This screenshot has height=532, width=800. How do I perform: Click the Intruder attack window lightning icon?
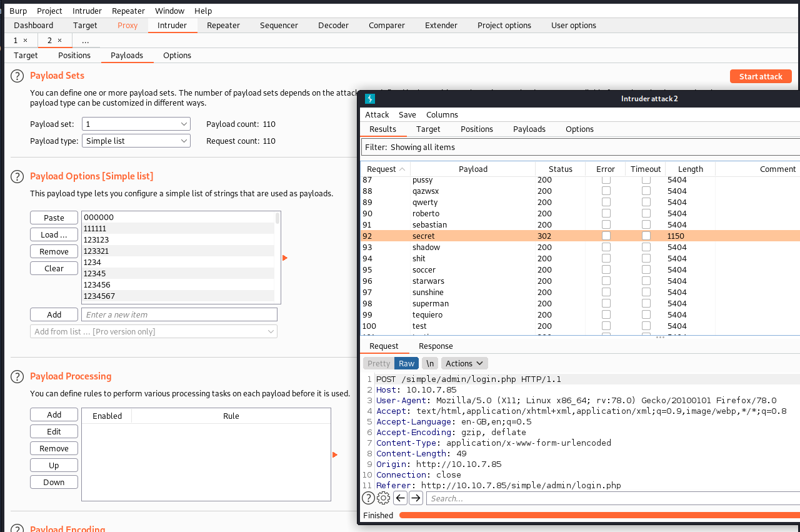[369, 99]
